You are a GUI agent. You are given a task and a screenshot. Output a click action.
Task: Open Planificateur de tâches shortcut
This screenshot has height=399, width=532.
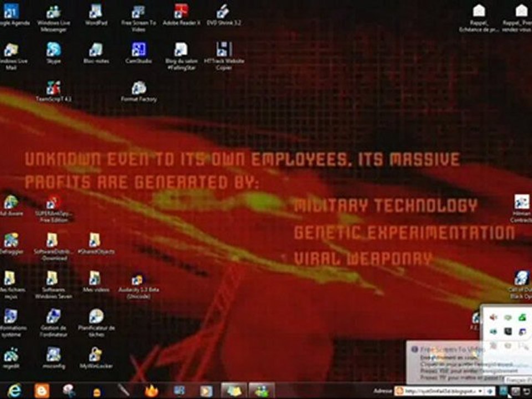pyautogui.click(x=96, y=323)
